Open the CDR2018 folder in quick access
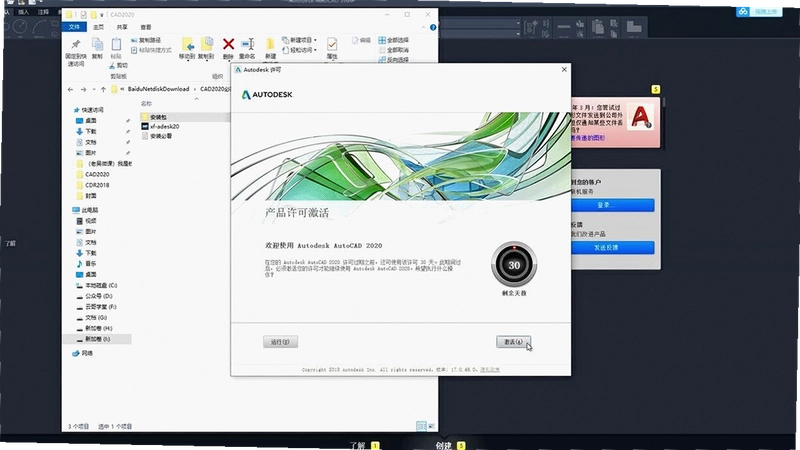The width and height of the screenshot is (800, 450). [97, 185]
